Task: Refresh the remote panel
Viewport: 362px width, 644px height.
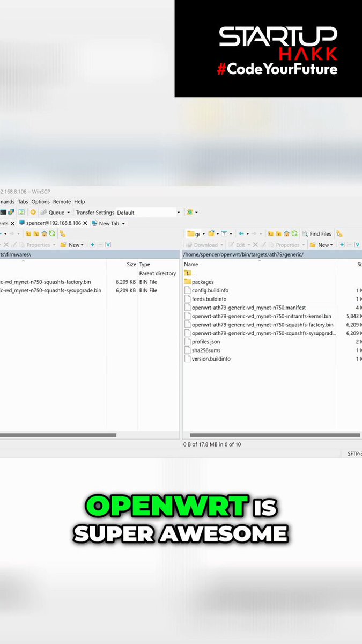Action: (x=294, y=233)
